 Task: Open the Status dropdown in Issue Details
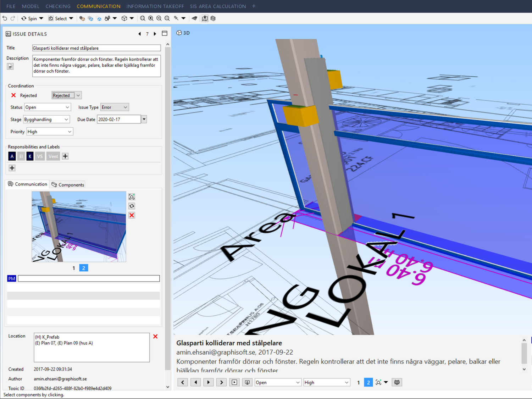[47, 107]
